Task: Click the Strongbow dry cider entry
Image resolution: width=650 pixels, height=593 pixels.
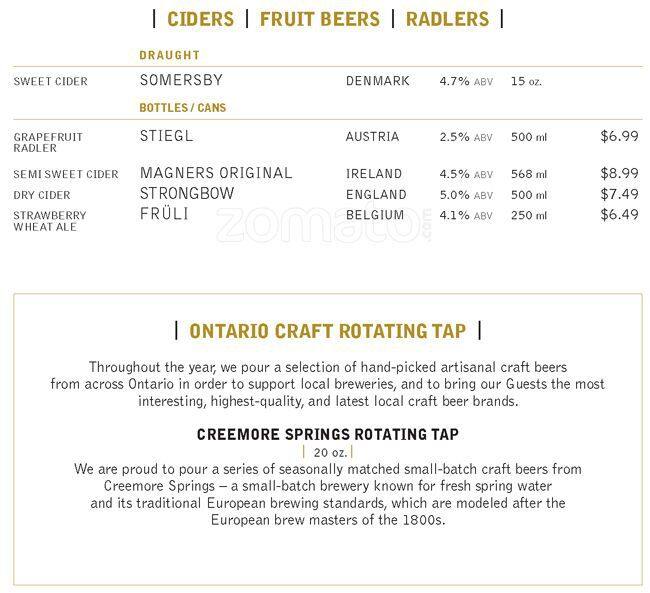Action: coord(187,194)
